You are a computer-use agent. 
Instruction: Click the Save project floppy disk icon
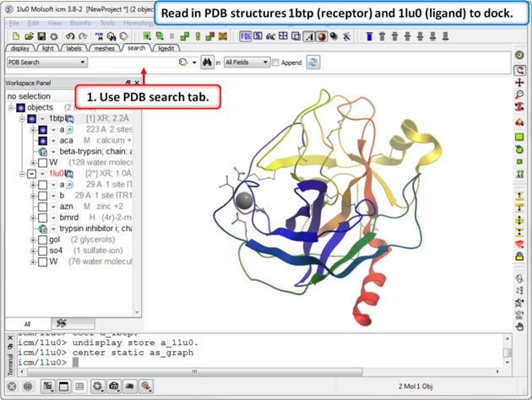(x=41, y=36)
